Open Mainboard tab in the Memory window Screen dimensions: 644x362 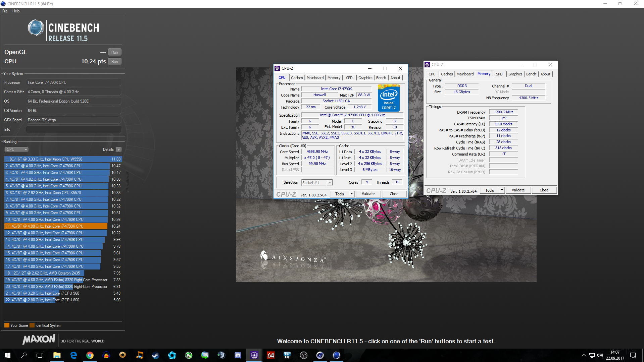pos(465,74)
